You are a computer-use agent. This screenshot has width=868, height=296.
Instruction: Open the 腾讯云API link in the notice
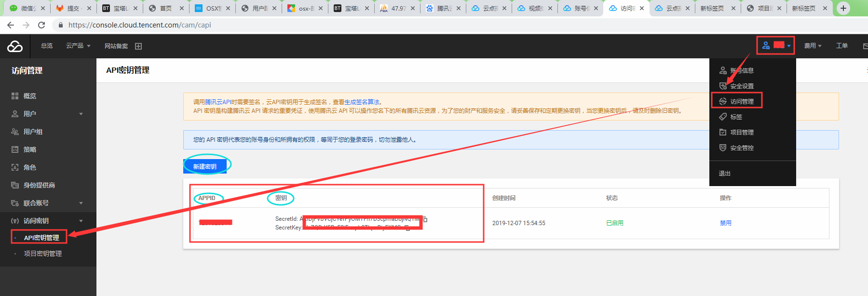point(218,102)
